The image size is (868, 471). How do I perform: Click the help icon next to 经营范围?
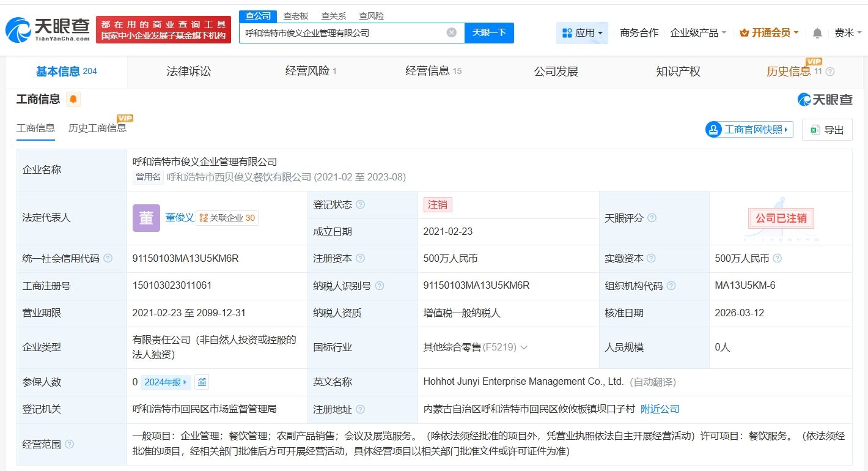pyautogui.click(x=69, y=444)
